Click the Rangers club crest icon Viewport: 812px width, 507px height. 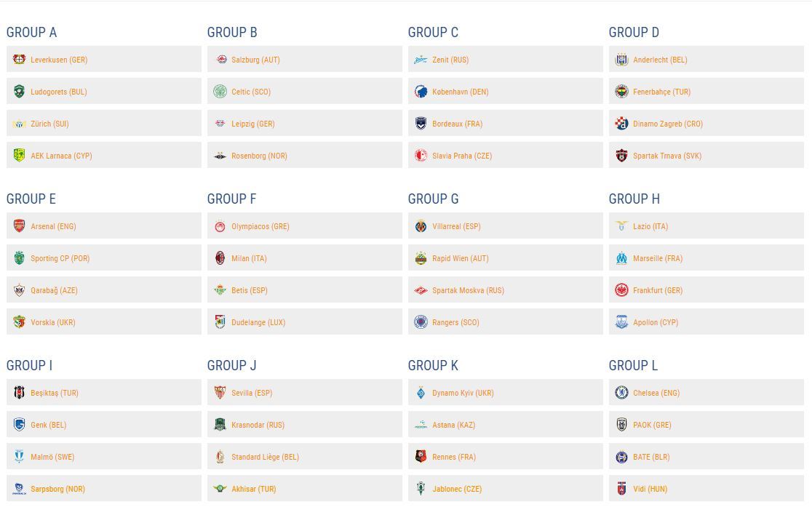(421, 322)
